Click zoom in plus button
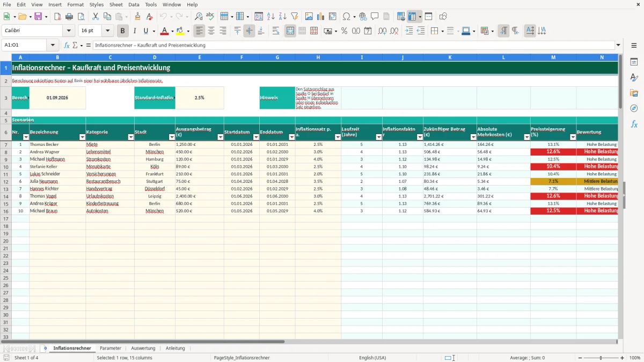The height and width of the screenshot is (362, 644). click(x=623, y=358)
